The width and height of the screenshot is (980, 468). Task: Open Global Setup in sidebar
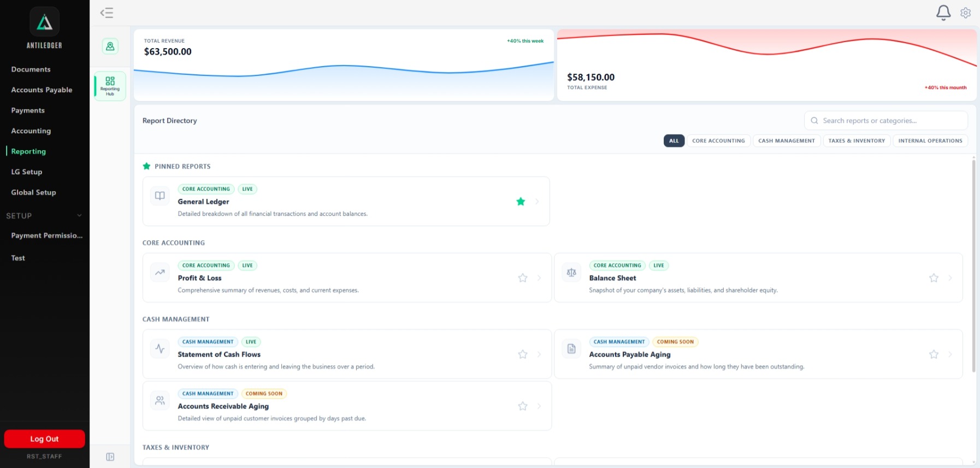point(33,192)
